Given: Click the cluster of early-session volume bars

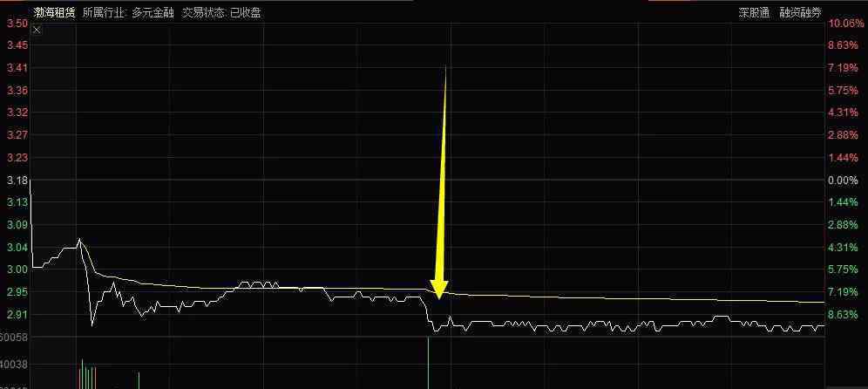Looking at the screenshot, I should tap(87, 376).
